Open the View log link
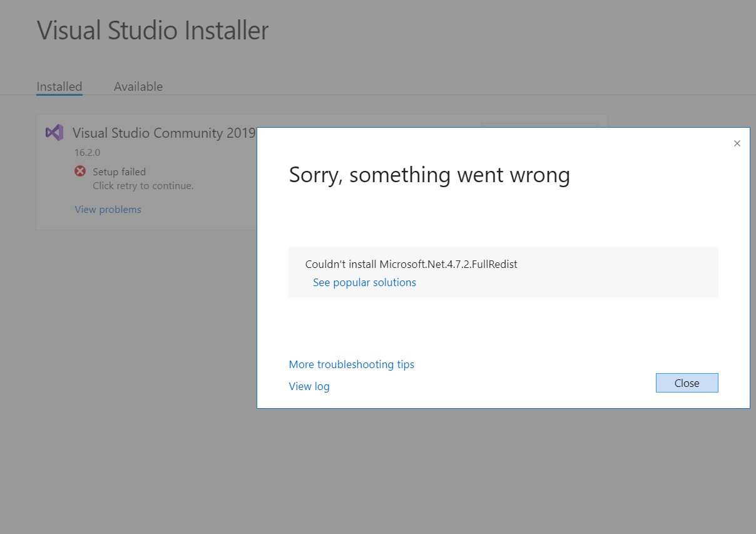The image size is (756, 534). (x=309, y=386)
